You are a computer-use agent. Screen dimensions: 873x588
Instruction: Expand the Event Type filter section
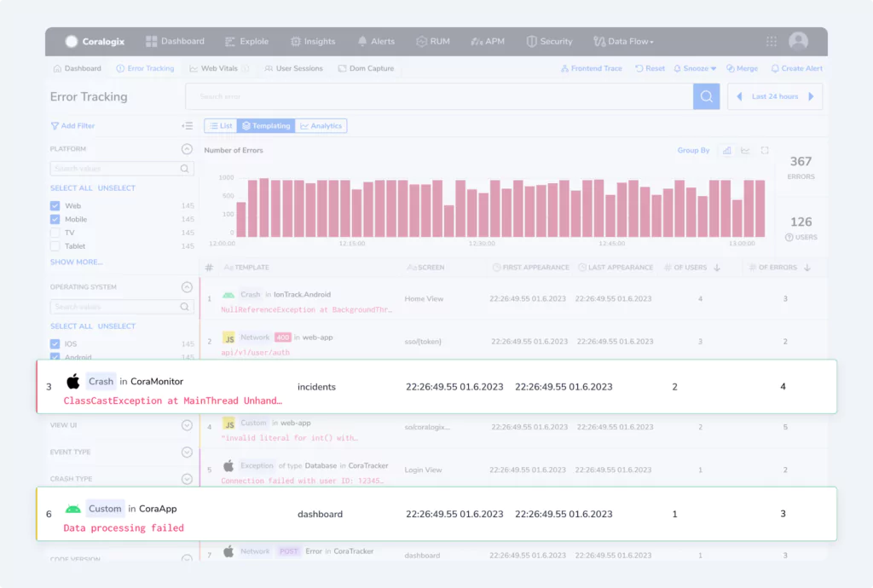187,453
